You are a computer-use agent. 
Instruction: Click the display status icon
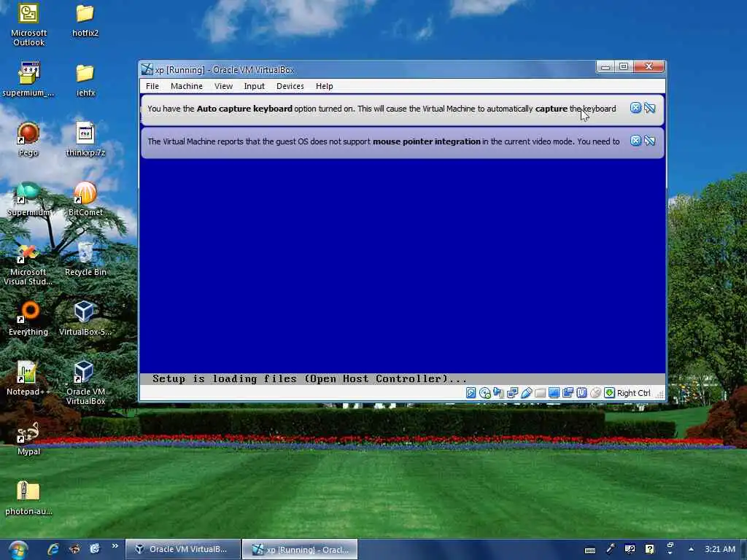pos(554,393)
